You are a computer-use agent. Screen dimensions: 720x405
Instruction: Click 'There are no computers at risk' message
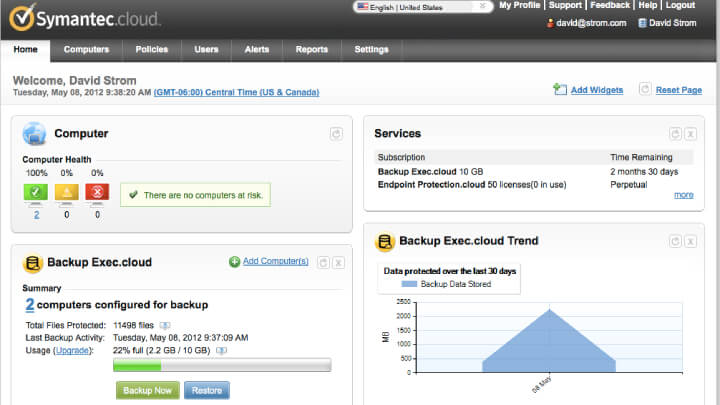196,195
